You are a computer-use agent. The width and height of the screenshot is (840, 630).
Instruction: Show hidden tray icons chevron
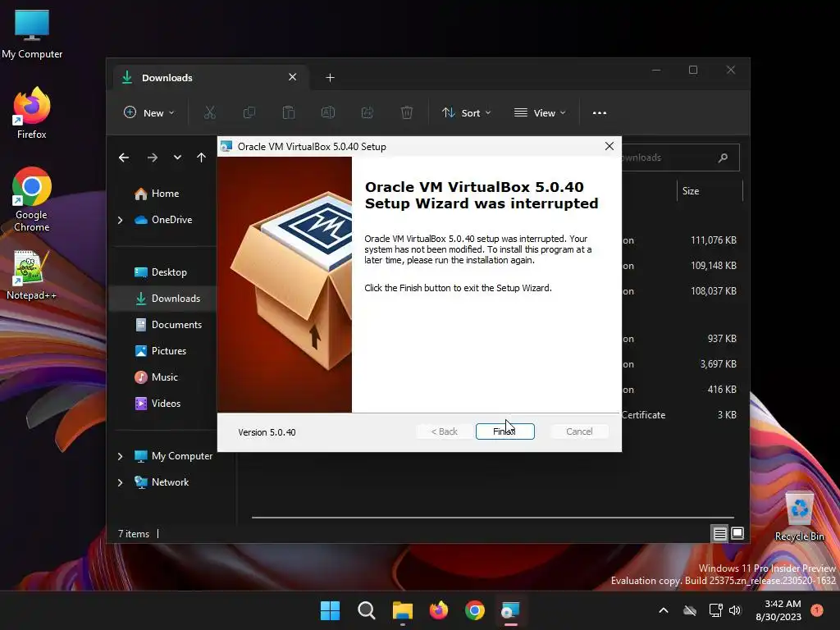[663, 610]
